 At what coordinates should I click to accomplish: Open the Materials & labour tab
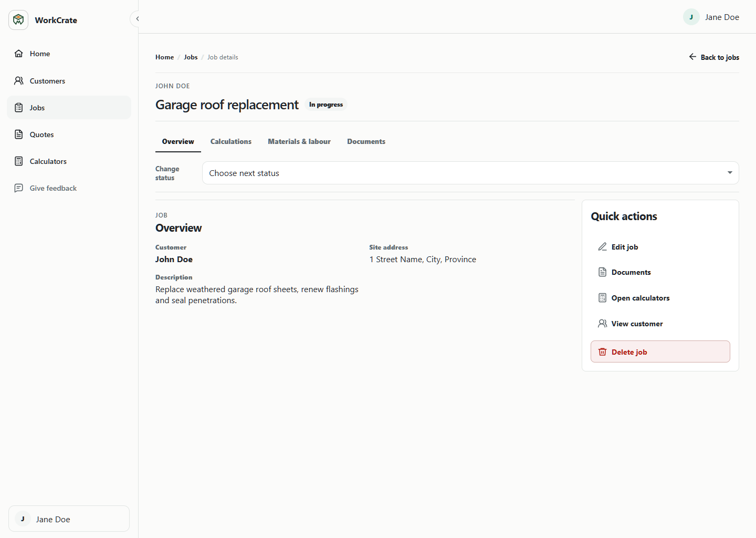pyautogui.click(x=299, y=141)
